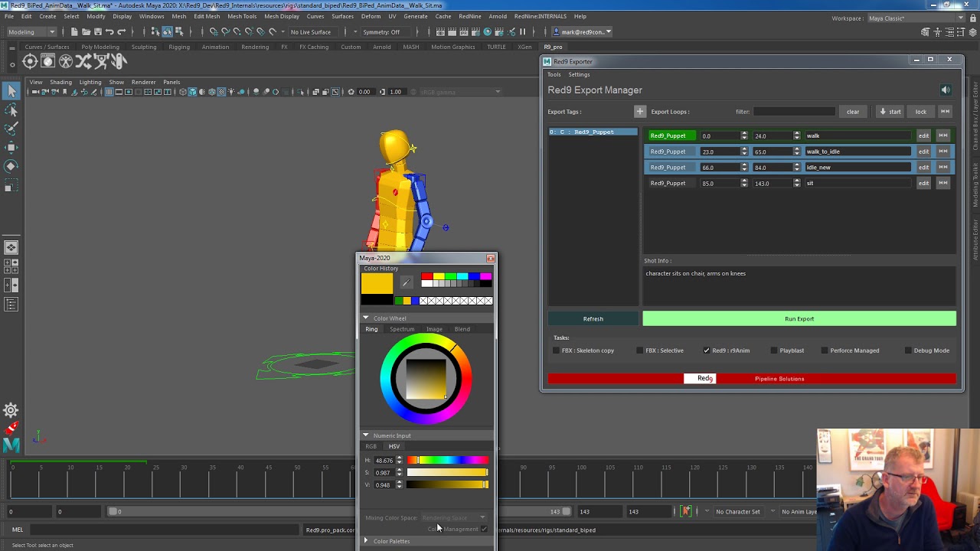Click the frame-range icon beside the lock button
The image size is (980, 551).
click(945, 112)
